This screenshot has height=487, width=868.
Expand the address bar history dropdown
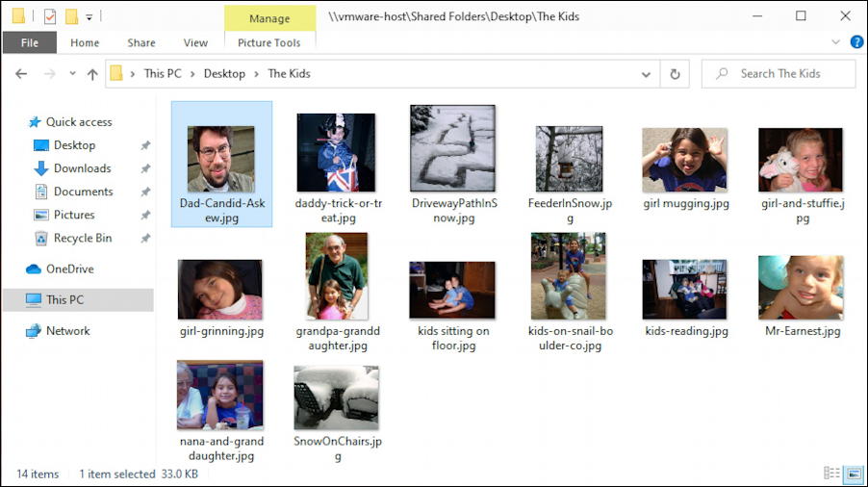click(x=647, y=74)
